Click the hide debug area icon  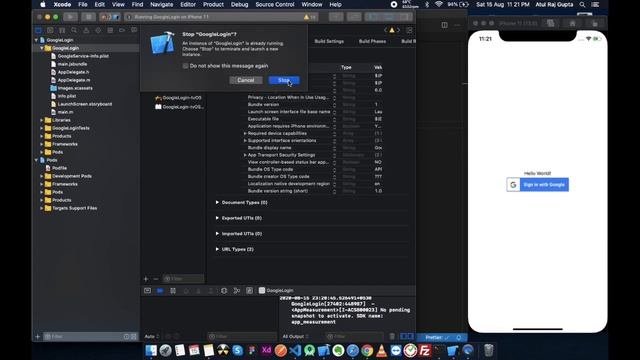click(x=147, y=291)
